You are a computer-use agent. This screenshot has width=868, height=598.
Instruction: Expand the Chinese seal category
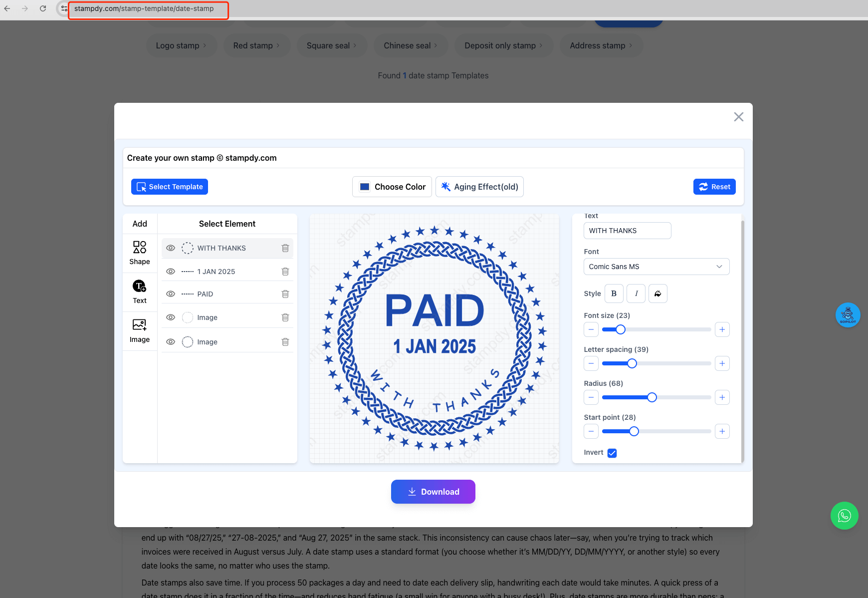(410, 45)
